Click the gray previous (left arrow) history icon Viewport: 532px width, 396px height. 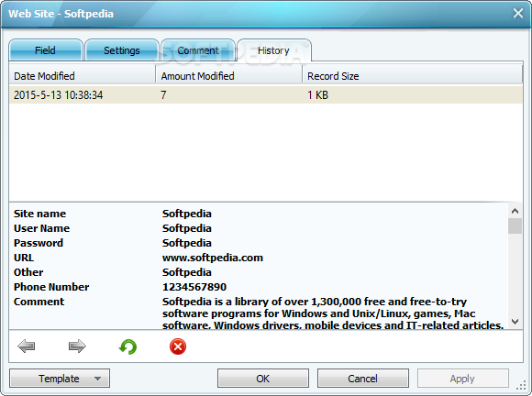pos(27,346)
